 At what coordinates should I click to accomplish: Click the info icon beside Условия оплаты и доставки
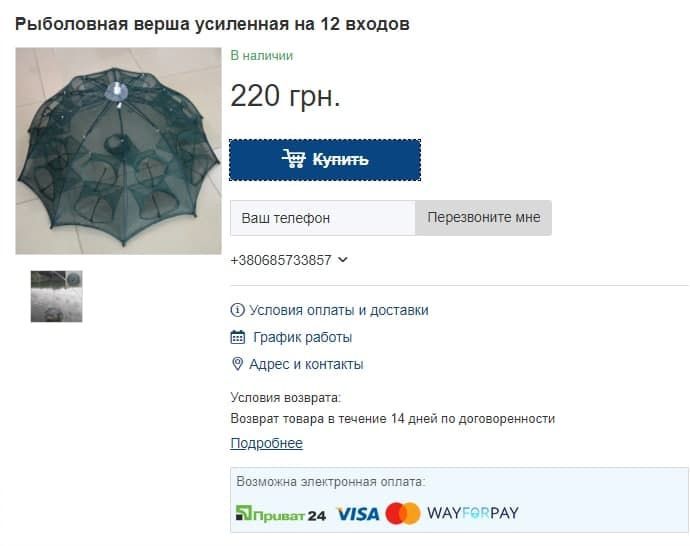click(237, 310)
